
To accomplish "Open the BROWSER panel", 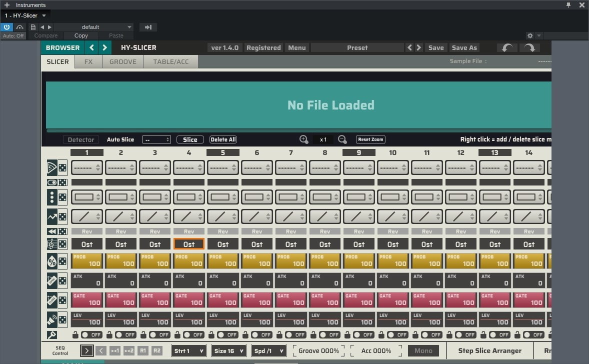I will coord(62,47).
